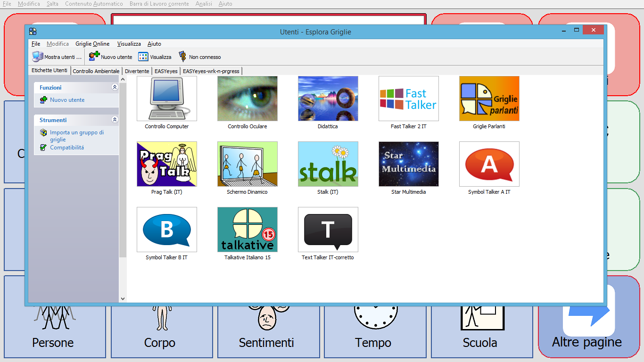
Task: Click Nuovo utente link in Funzioni
Action: (x=67, y=100)
